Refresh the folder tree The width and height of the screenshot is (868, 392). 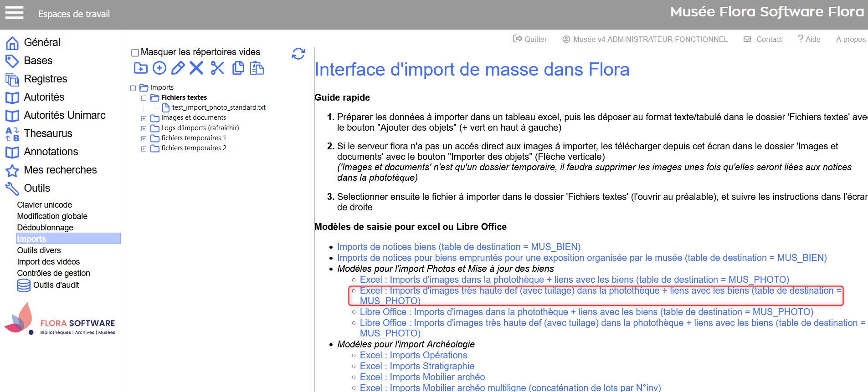pos(298,54)
